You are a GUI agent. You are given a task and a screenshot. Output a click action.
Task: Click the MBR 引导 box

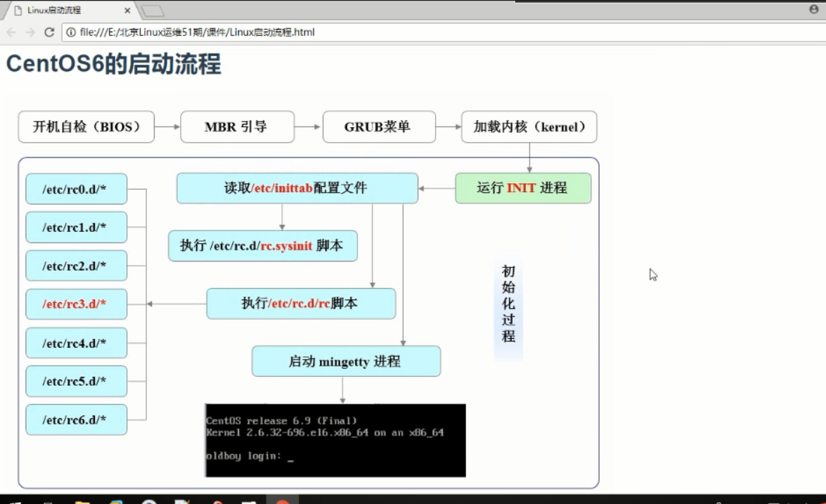pyautogui.click(x=237, y=127)
